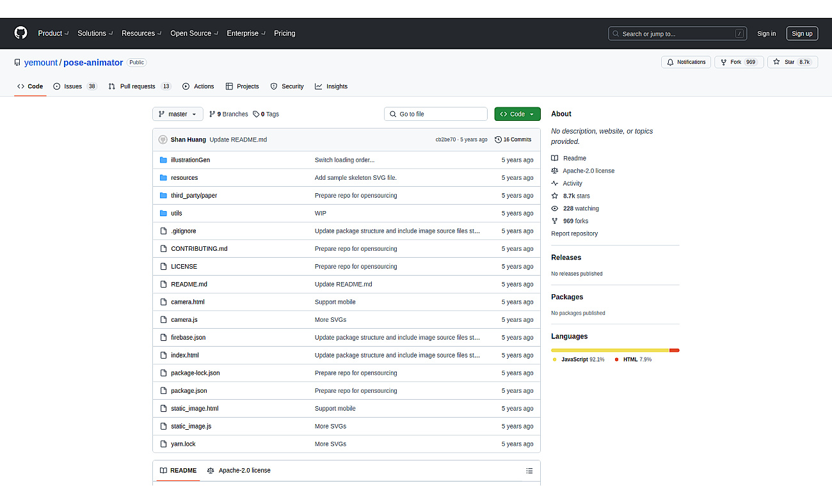Viewport: 832px width, 504px height.
Task: Click the resources folder icon
Action: (x=163, y=178)
